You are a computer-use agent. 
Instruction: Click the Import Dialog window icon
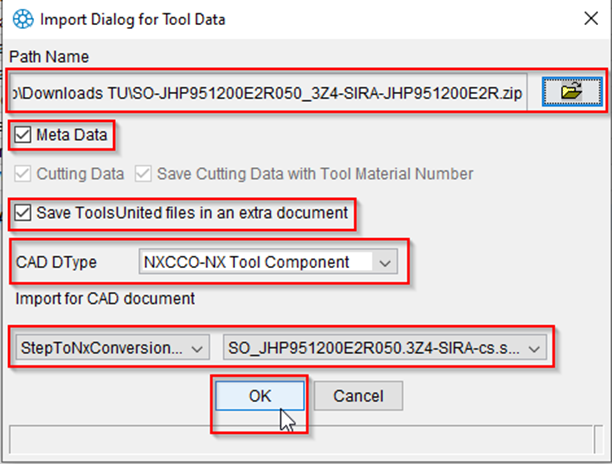pyautogui.click(x=23, y=19)
